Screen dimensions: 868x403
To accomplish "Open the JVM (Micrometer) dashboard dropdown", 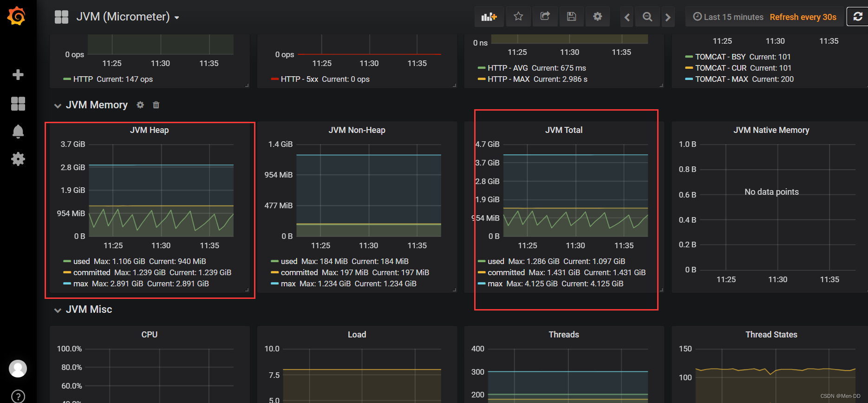I will 128,17.
